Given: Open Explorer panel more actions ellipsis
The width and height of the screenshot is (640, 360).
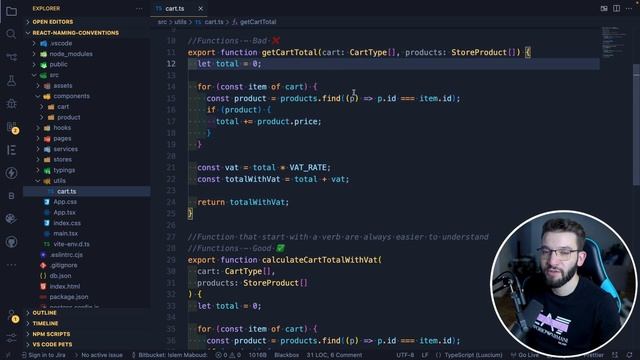Looking at the screenshot, I should [139, 9].
